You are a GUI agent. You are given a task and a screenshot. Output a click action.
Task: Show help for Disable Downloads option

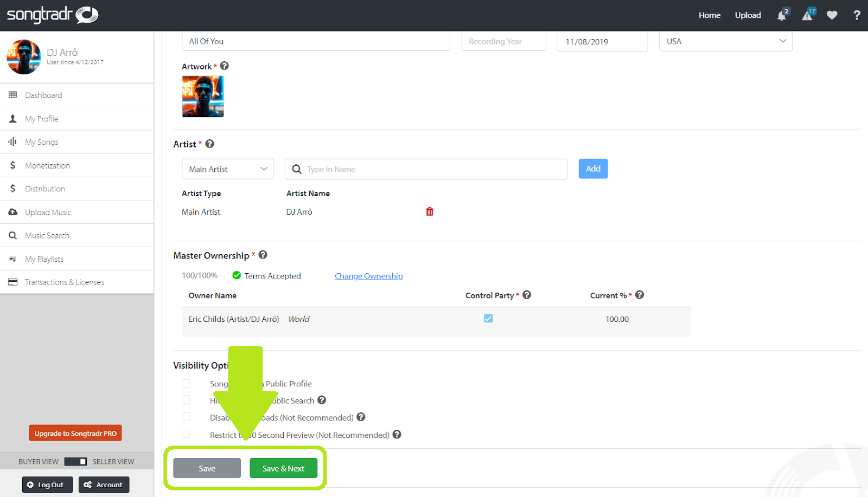pyautogui.click(x=361, y=417)
